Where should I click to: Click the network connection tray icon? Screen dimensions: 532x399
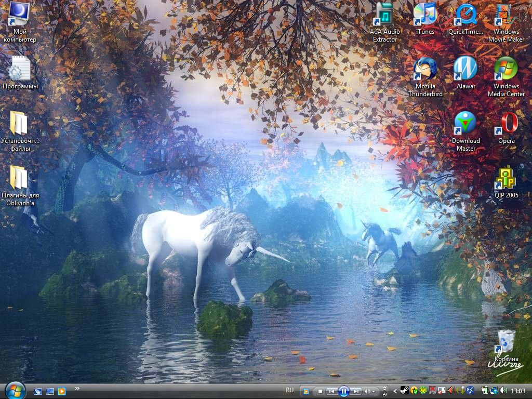tap(494, 391)
